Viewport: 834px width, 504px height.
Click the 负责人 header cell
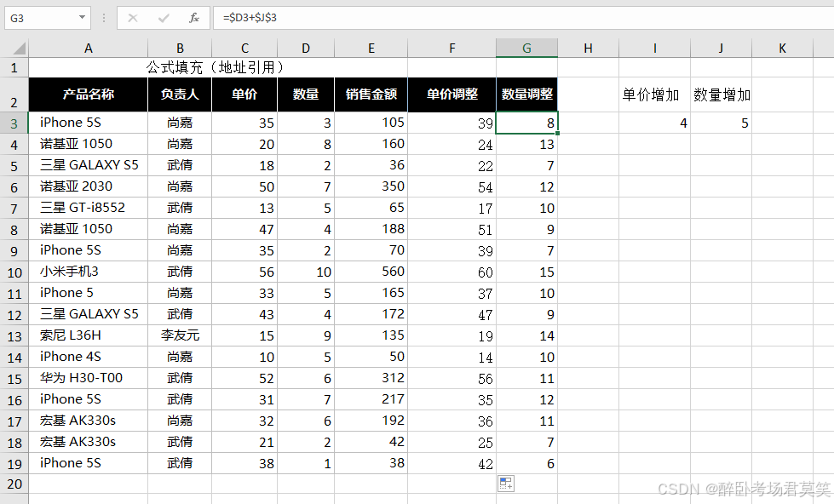tap(180, 94)
